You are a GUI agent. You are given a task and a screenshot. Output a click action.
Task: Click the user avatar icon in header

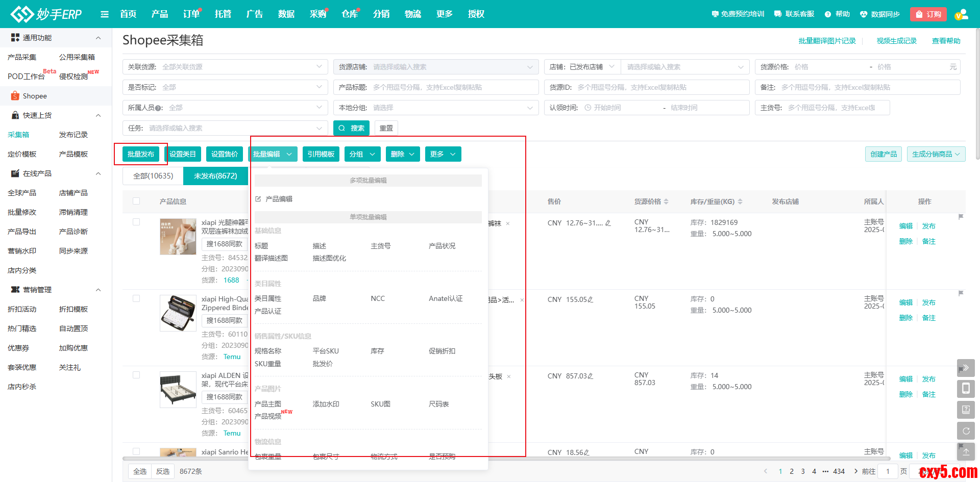(961, 14)
